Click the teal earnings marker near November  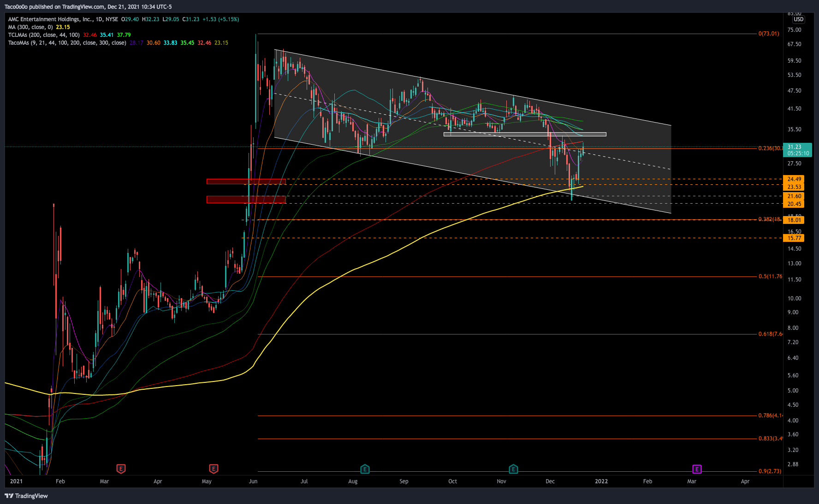tap(513, 469)
